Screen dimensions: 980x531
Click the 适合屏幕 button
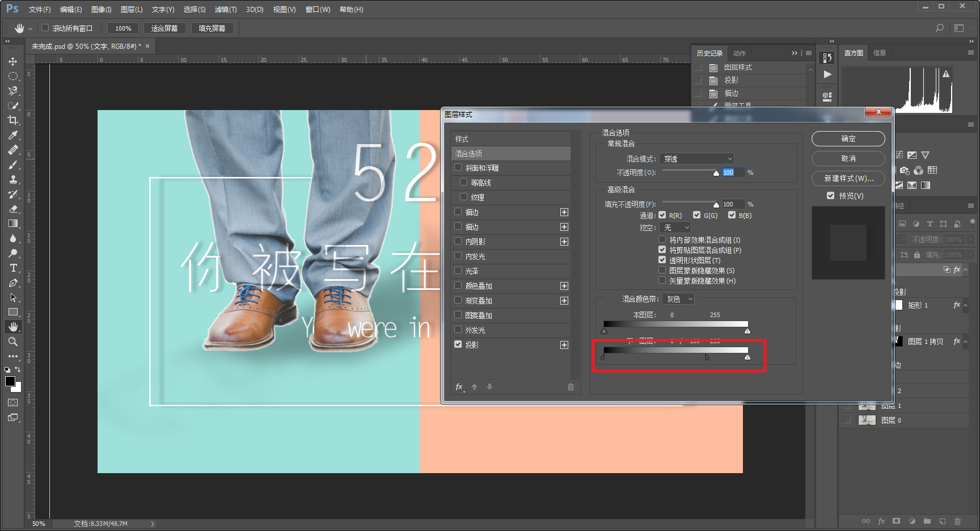164,28
